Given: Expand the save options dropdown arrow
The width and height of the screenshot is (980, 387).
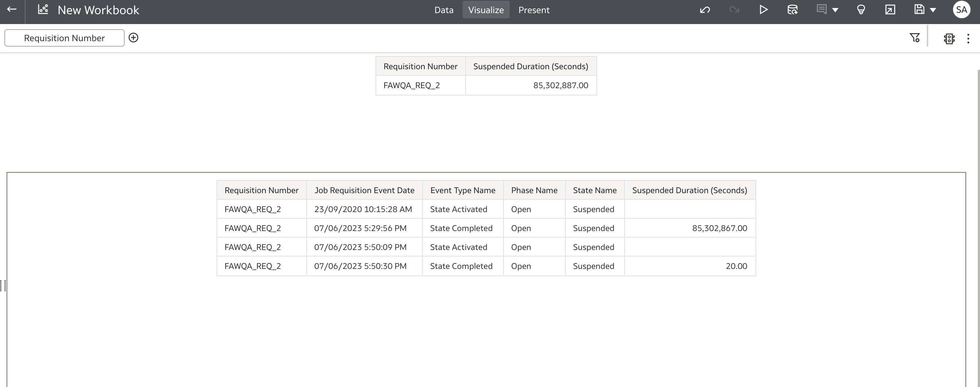Looking at the screenshot, I should pos(933,10).
